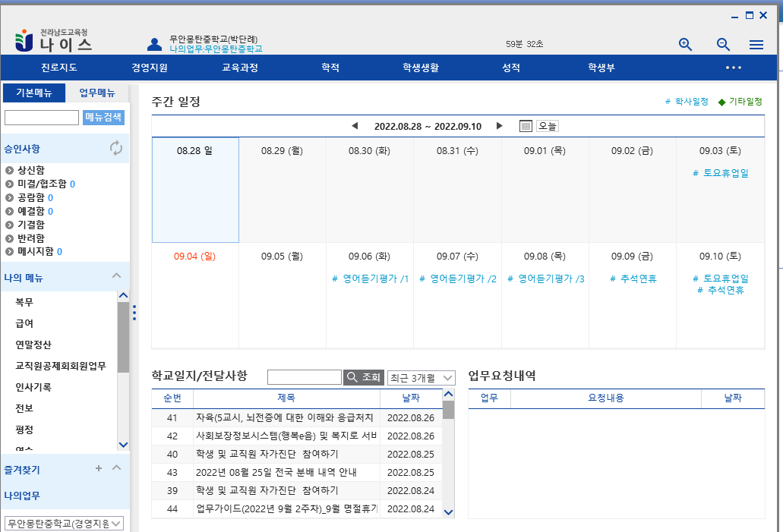
Task: Open the 무안몽탄중학교(경영지원 dropdown at bottom
Action: [x=64, y=524]
